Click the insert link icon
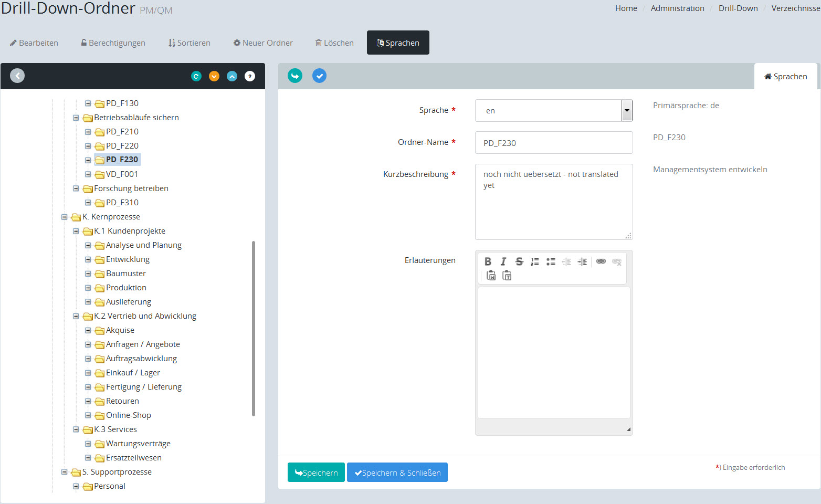The height and width of the screenshot is (504, 821). 601,261
